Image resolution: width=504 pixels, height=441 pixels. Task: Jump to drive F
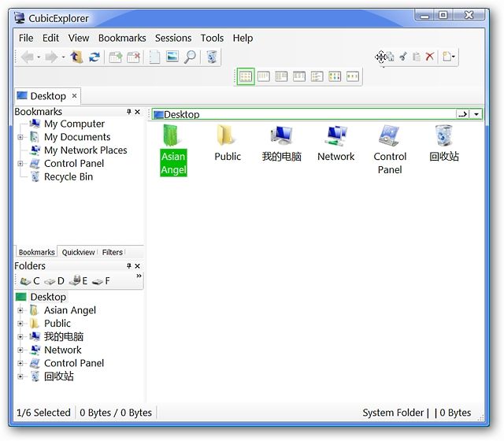click(101, 281)
